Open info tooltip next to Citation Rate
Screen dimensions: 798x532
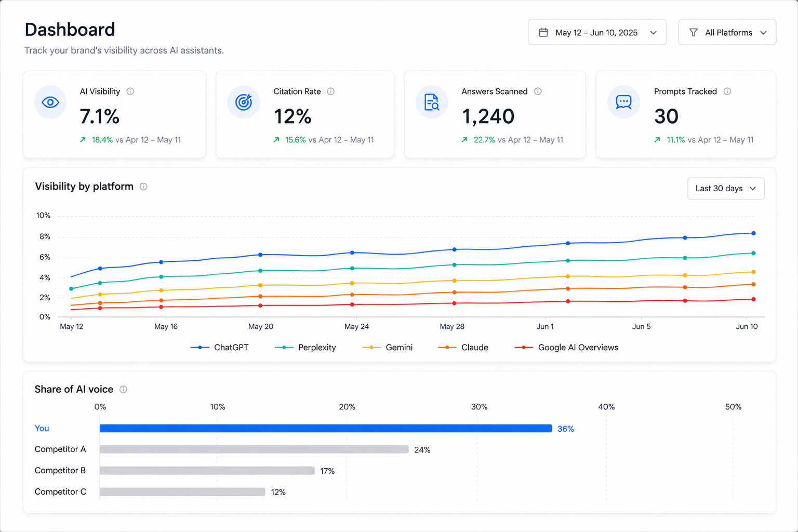click(331, 91)
